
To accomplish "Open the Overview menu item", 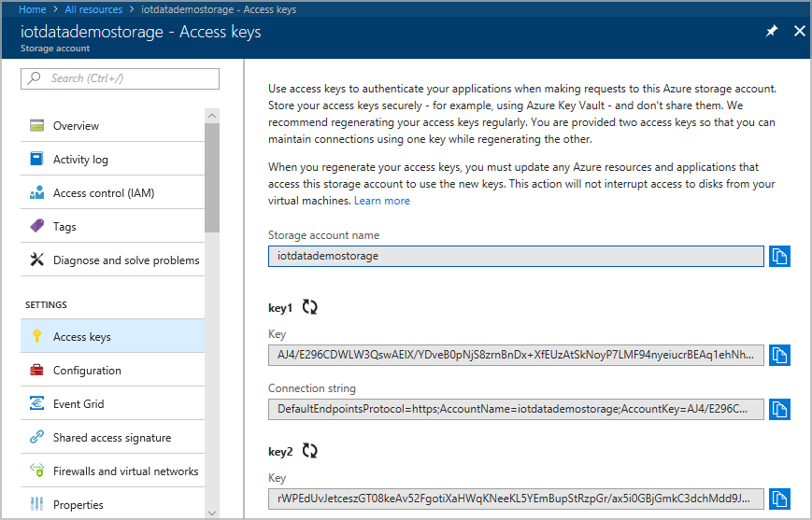I will tap(76, 126).
